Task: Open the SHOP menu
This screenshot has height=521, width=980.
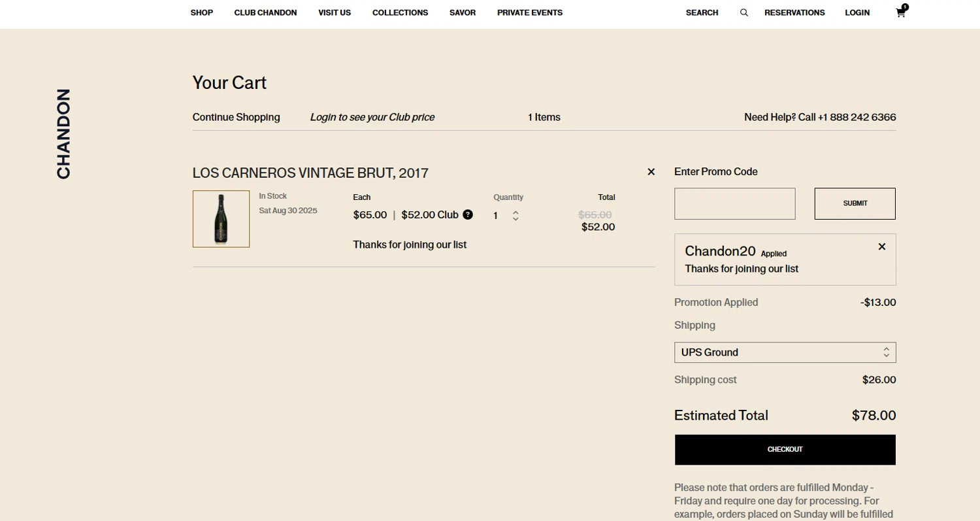Action: pyautogui.click(x=202, y=12)
